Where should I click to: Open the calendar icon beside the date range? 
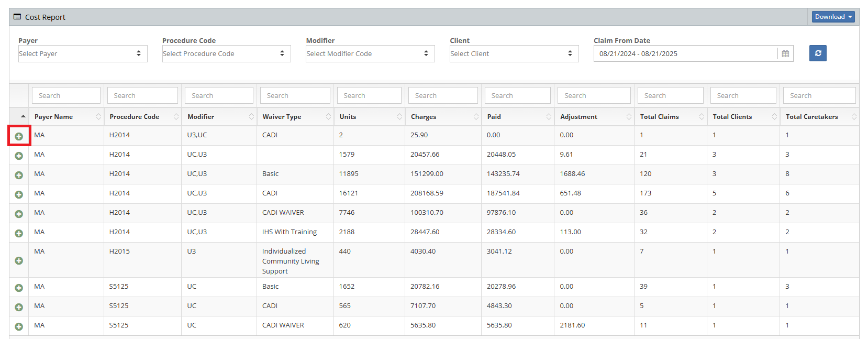pos(785,53)
